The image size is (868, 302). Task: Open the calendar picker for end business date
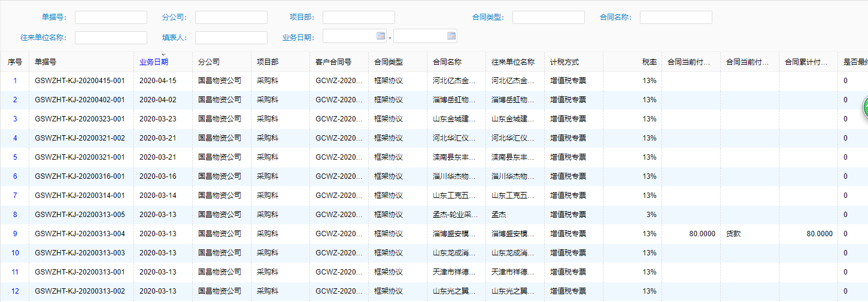pyautogui.click(x=451, y=36)
